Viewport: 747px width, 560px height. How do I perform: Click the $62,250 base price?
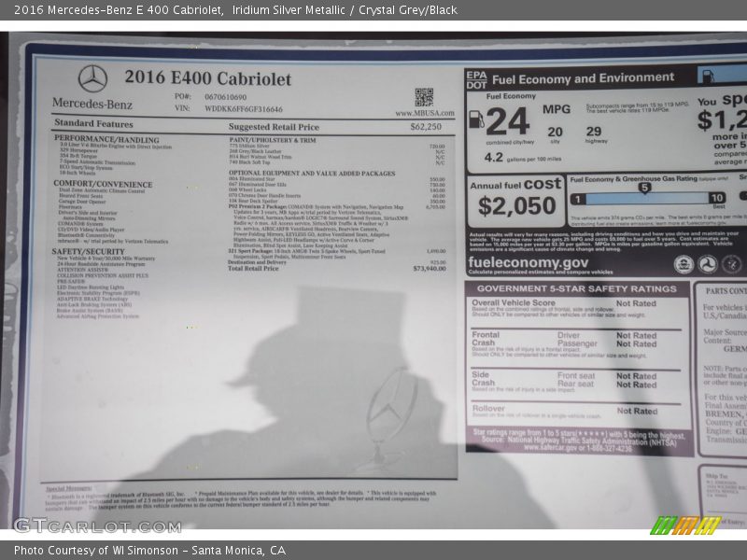tap(426, 127)
